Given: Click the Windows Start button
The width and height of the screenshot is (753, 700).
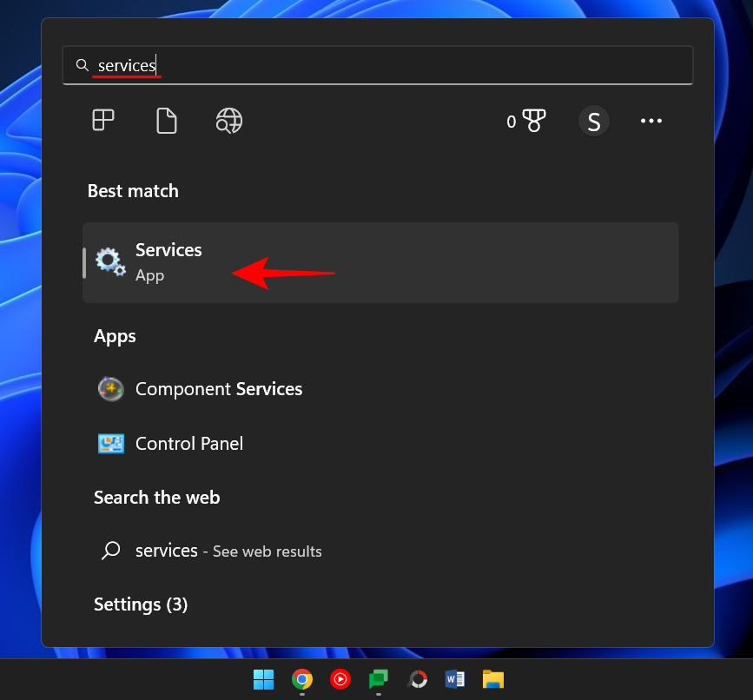Looking at the screenshot, I should [x=264, y=679].
